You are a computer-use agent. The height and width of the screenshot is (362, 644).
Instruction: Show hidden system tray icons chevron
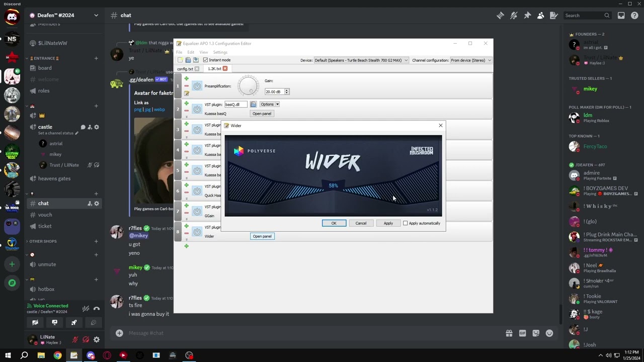tap(600, 355)
